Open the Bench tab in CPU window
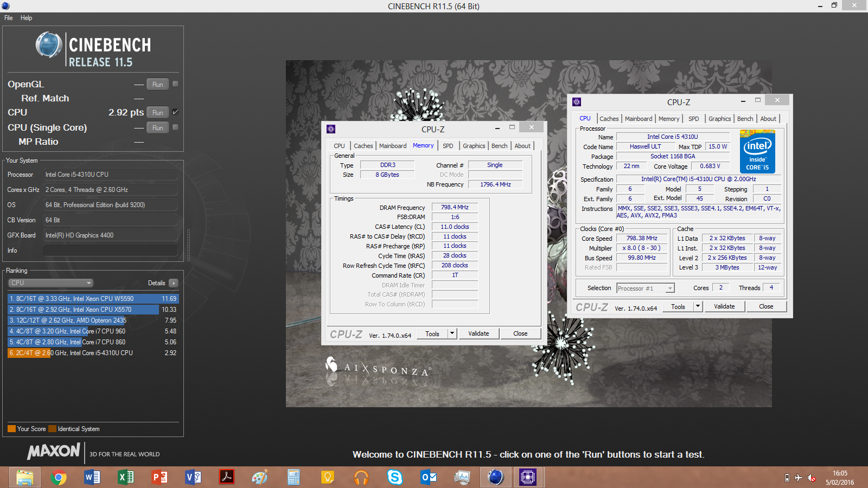This screenshot has height=488, width=868. click(x=745, y=119)
